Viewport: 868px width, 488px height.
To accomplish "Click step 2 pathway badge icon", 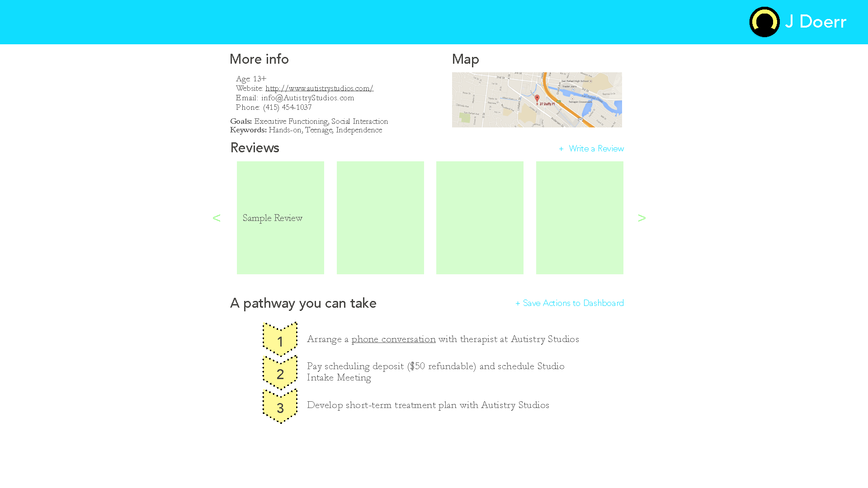I will 279,372.
